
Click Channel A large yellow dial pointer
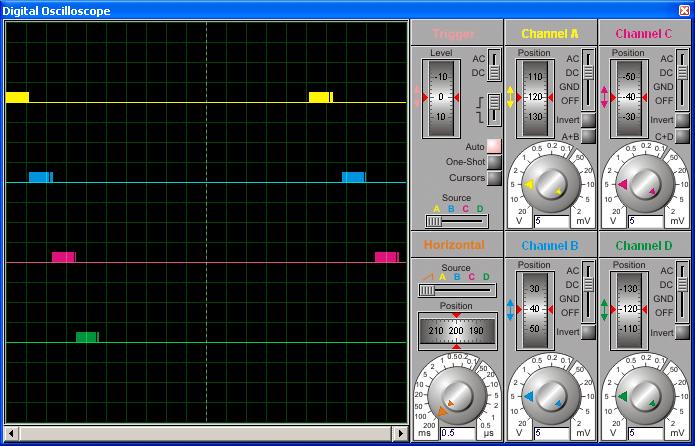528,184
